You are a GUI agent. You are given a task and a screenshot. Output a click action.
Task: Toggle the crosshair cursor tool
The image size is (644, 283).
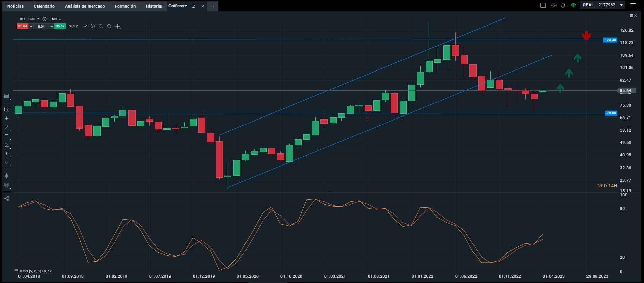[x=117, y=26]
